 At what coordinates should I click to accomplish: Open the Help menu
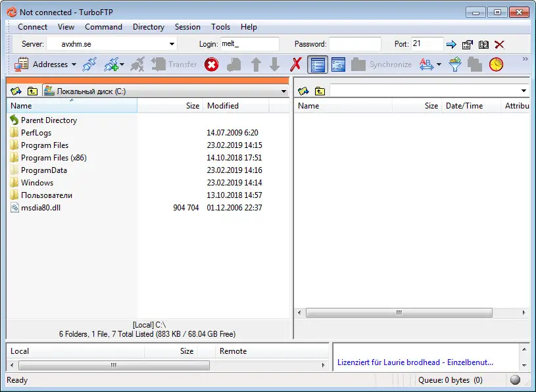(x=249, y=27)
